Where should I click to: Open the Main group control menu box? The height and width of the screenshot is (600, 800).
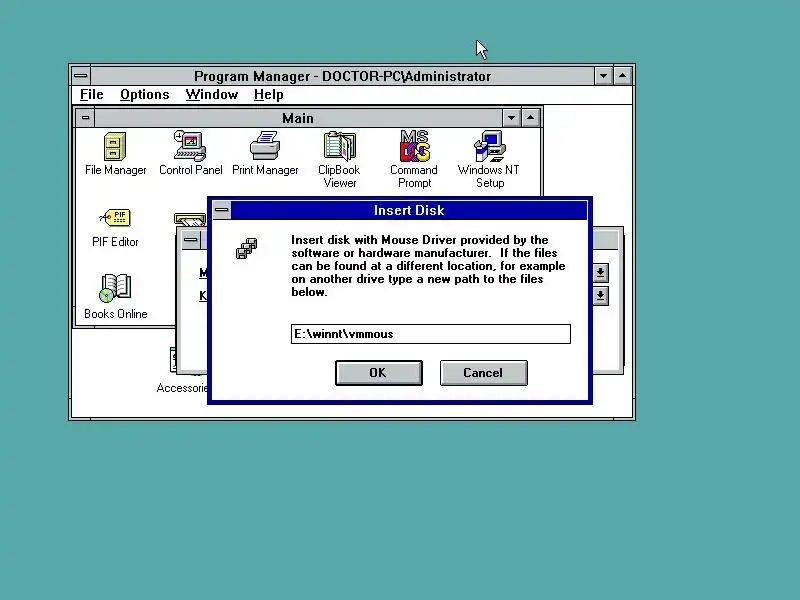85,118
